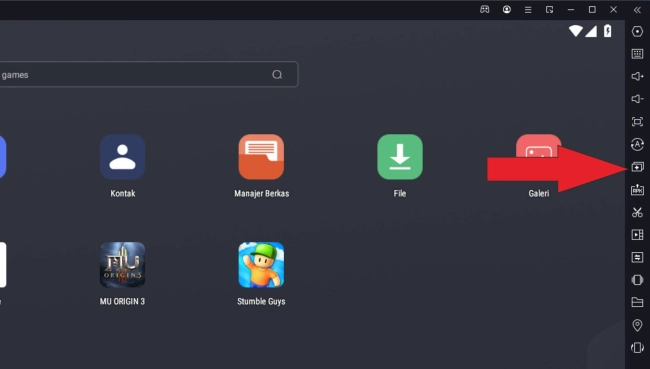Click the phone-in-circle icon above the folder icon

[x=637, y=280]
